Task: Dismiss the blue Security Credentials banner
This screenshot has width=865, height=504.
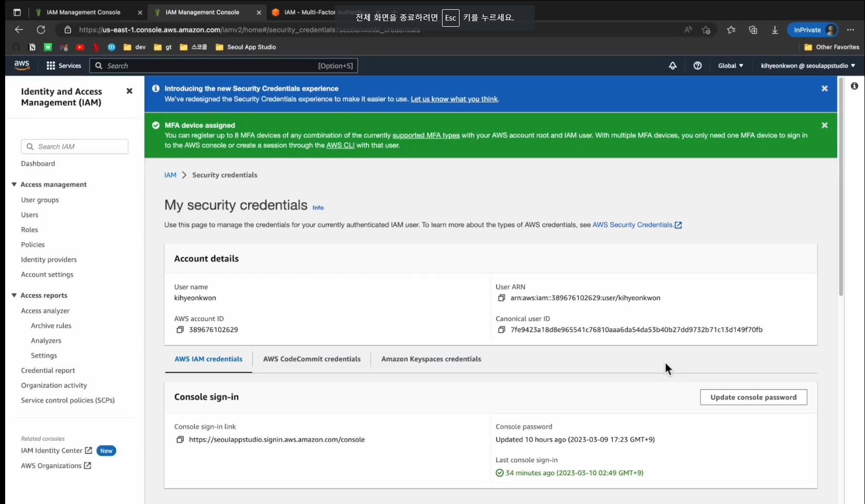Action: pos(824,88)
